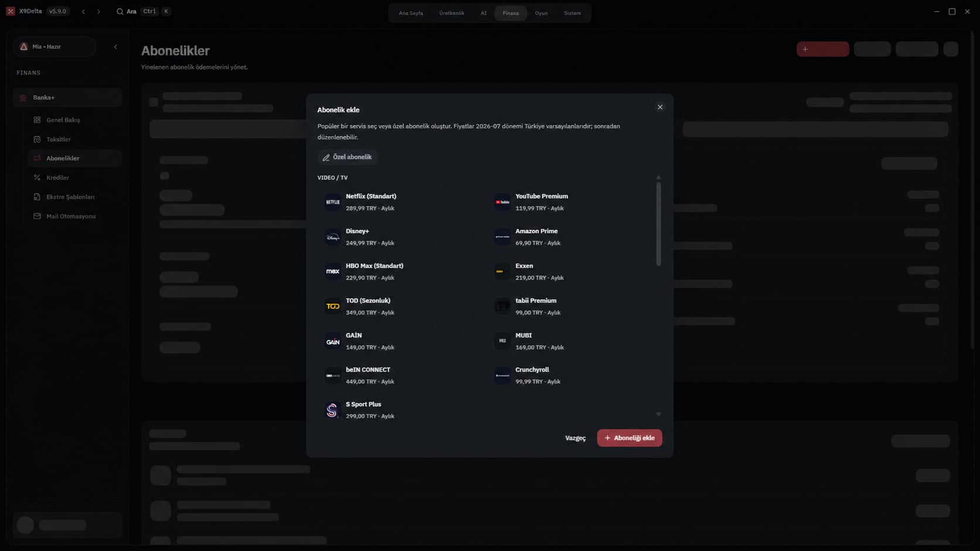Image resolution: width=980 pixels, height=551 pixels.
Task: Open Ekstre Şablonları in the sidebar
Action: point(74,197)
